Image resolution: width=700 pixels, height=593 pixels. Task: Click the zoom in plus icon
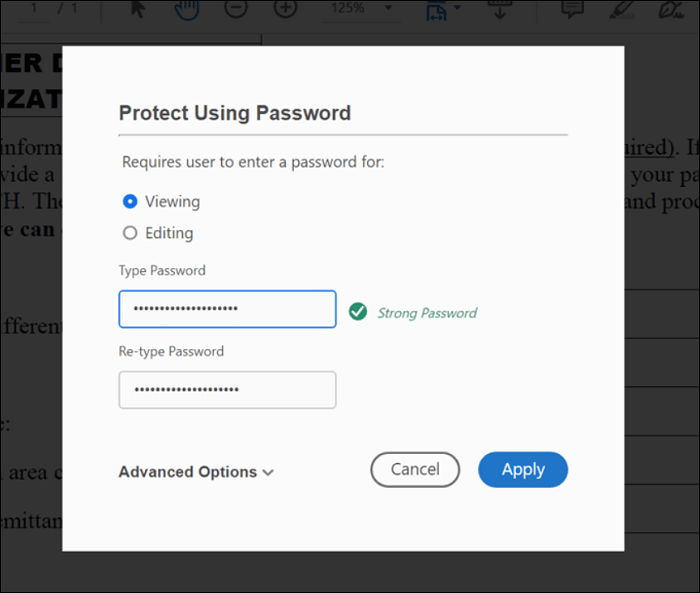point(285,8)
